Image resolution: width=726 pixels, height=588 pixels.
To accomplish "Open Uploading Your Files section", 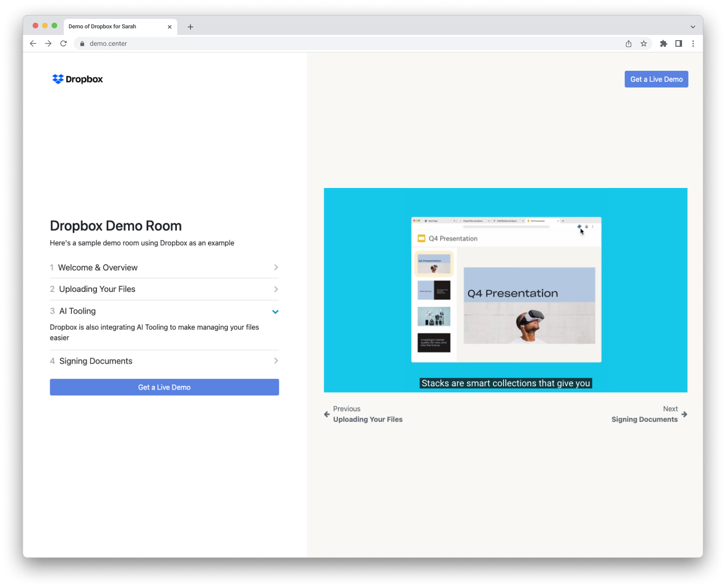I will (164, 289).
